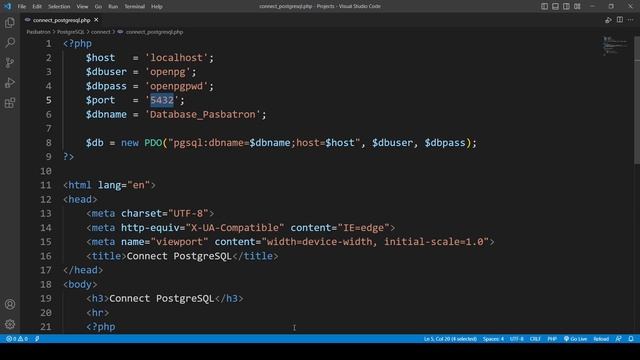Click the PostgreSQL breadcrumb folder
The height and width of the screenshot is (360, 640).
click(x=71, y=32)
